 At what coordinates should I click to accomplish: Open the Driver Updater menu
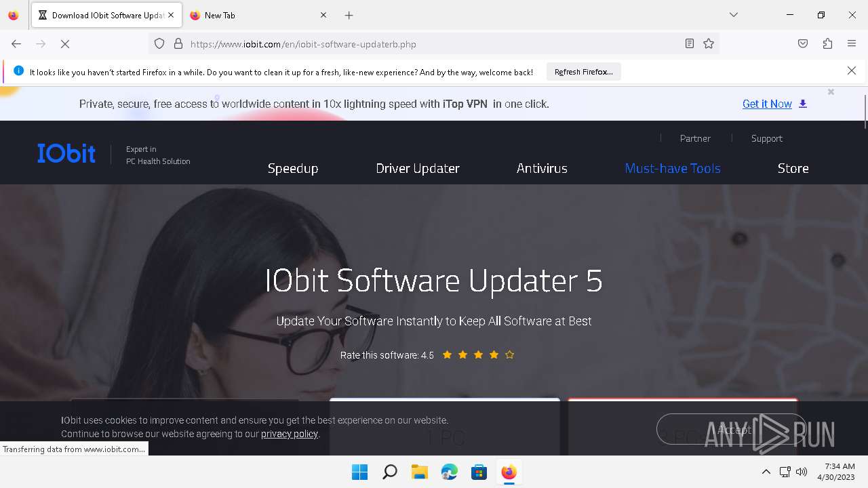(418, 168)
